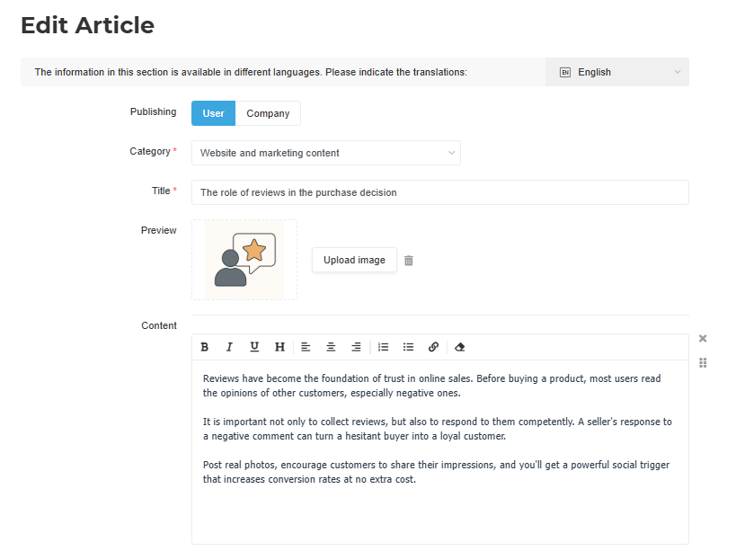
Task: Click the Title input field
Action: click(439, 192)
